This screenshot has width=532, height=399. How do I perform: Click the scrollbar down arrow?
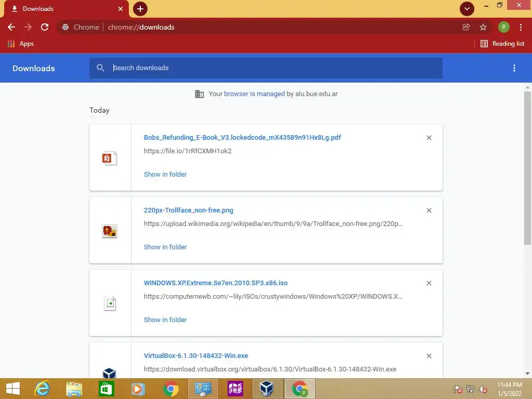tap(527, 374)
